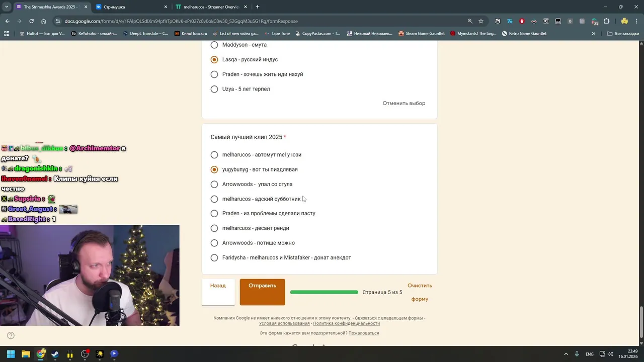Open the Retro Game Gauntlet bookmark
644x362 pixels.
(x=523, y=34)
